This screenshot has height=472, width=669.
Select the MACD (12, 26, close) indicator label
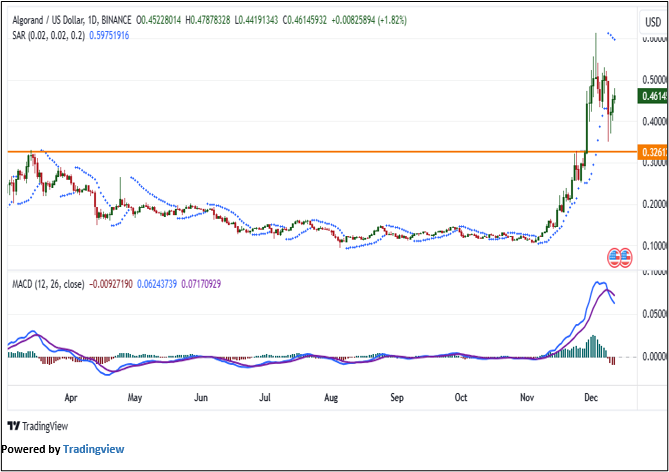(x=48, y=284)
